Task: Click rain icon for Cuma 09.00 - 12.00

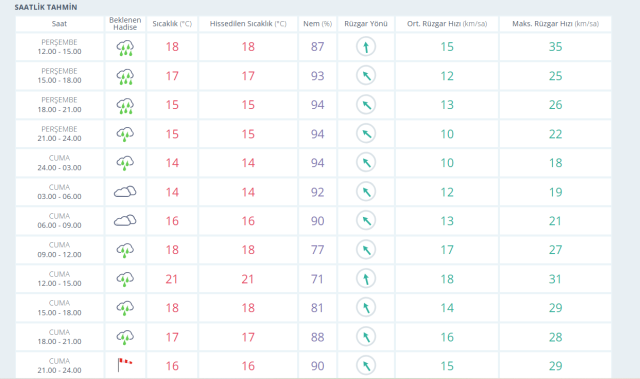Action: click(125, 250)
